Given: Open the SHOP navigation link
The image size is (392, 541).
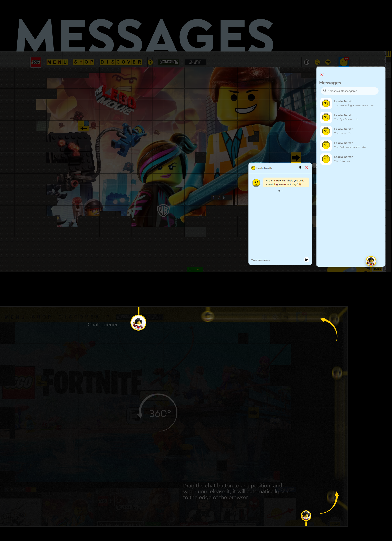Looking at the screenshot, I should [x=84, y=62].
